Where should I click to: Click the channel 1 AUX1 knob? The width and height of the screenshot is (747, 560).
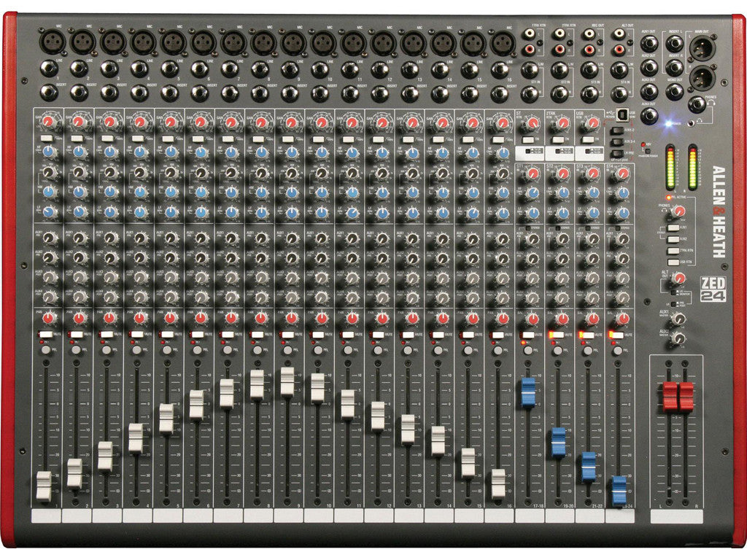[49, 238]
